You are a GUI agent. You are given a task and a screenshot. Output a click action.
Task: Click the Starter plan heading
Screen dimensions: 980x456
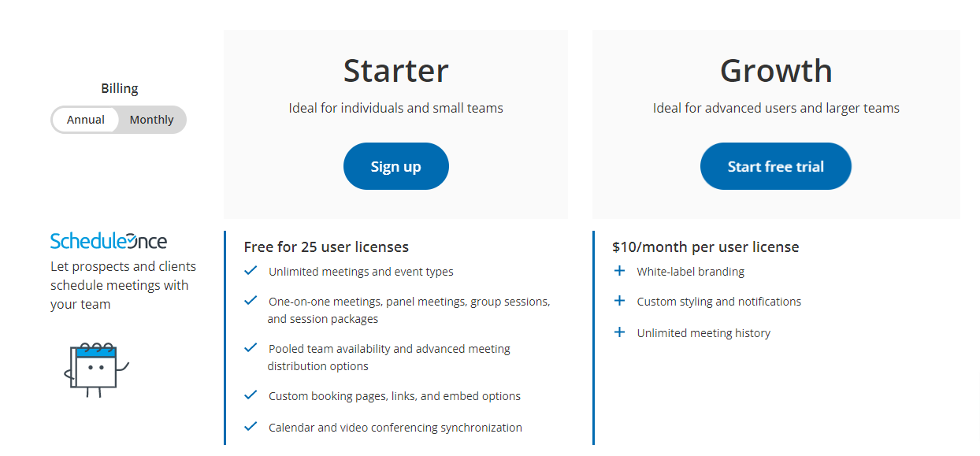[x=396, y=71]
